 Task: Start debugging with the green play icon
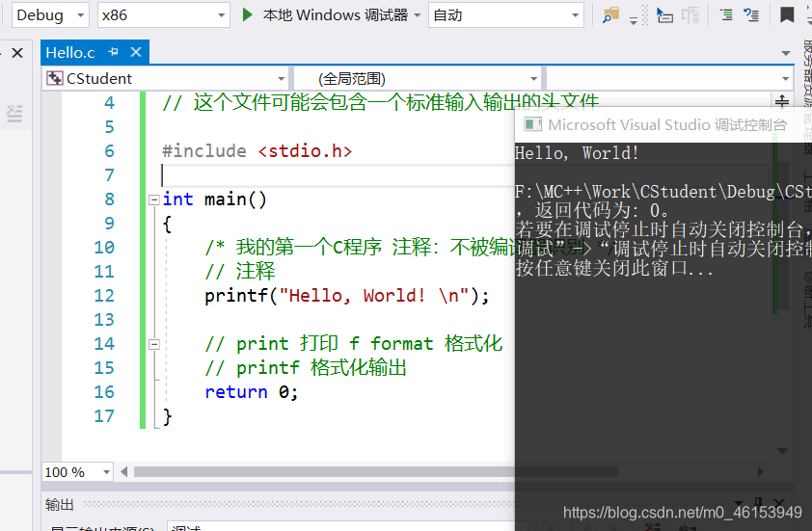tap(248, 15)
